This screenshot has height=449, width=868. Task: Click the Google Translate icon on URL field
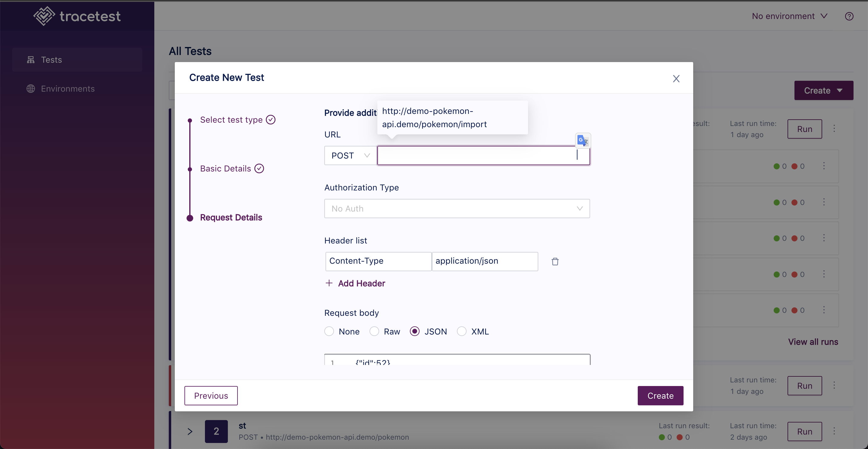click(x=583, y=140)
